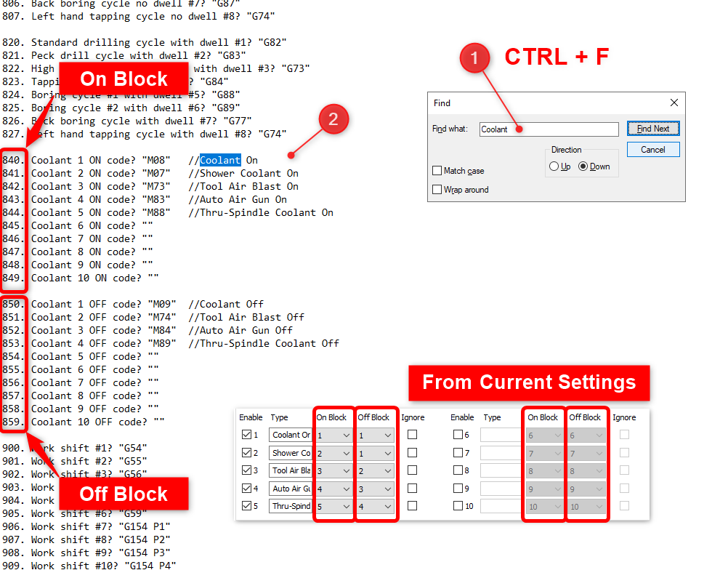
Task: Open Off Block dropdown for coolant row 1
Action: [375, 435]
